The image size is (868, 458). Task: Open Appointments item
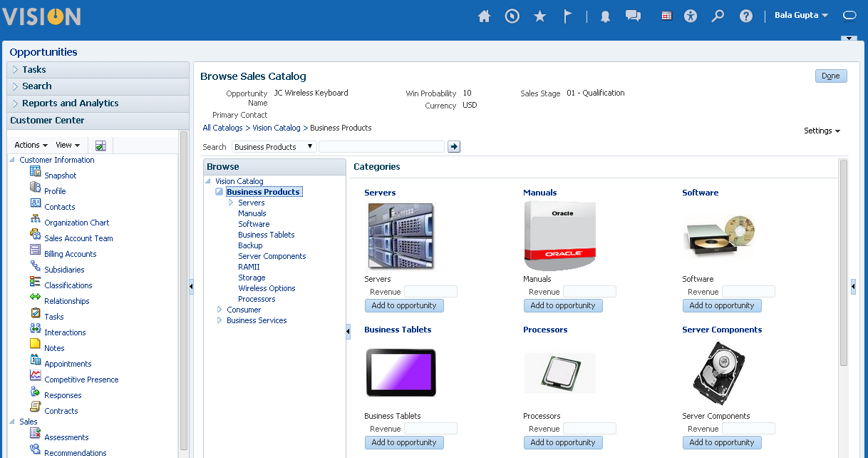[68, 364]
